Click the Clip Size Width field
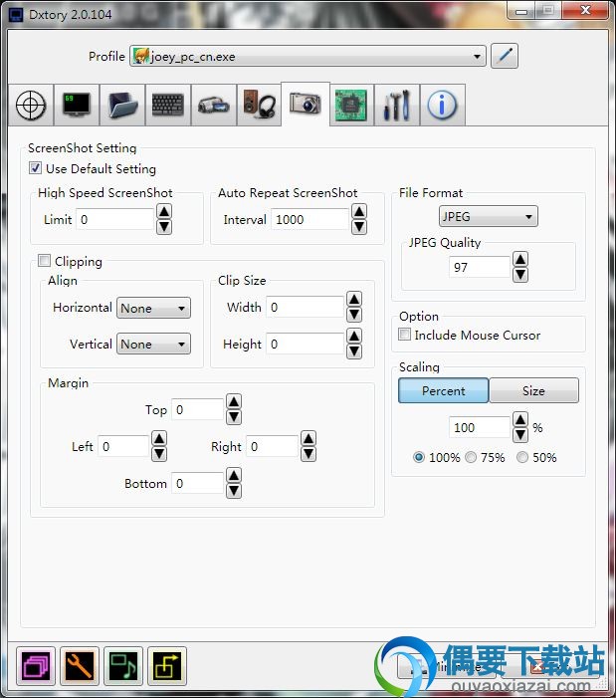The height and width of the screenshot is (698, 616). tap(306, 307)
